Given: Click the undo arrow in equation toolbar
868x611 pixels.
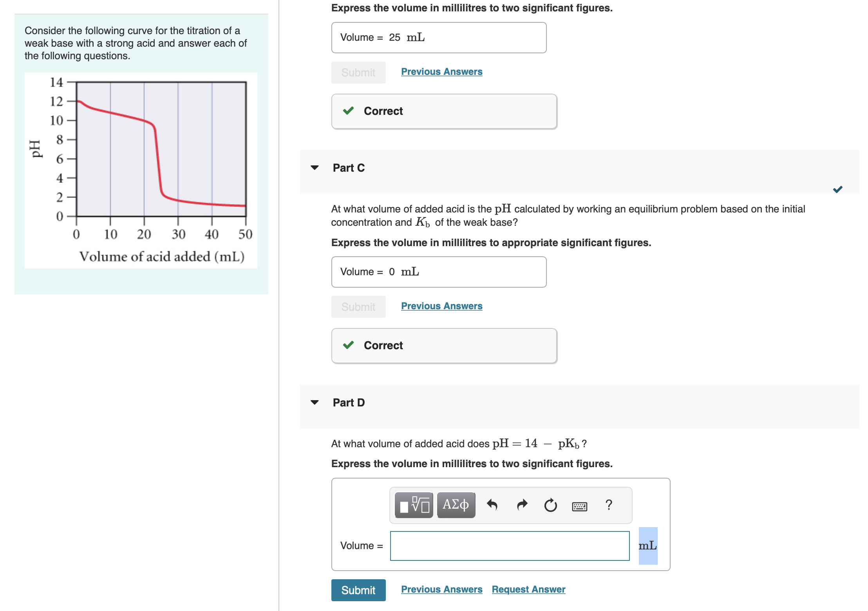Looking at the screenshot, I should tap(492, 505).
